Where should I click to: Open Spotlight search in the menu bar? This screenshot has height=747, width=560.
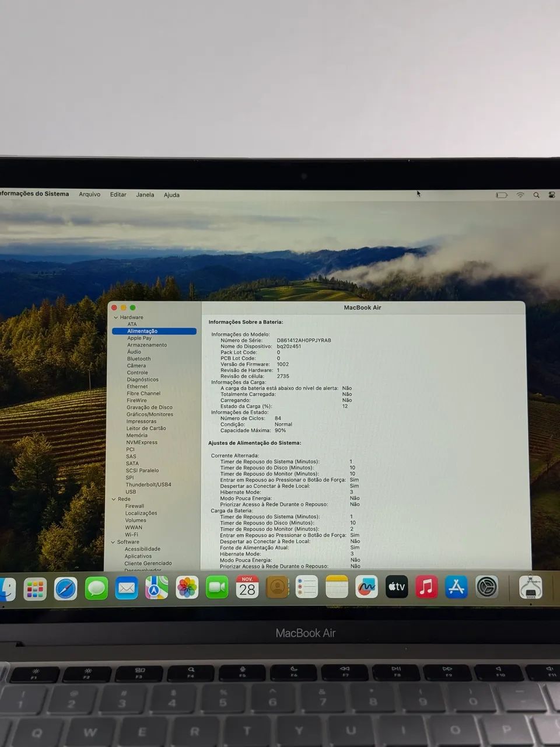click(x=536, y=195)
